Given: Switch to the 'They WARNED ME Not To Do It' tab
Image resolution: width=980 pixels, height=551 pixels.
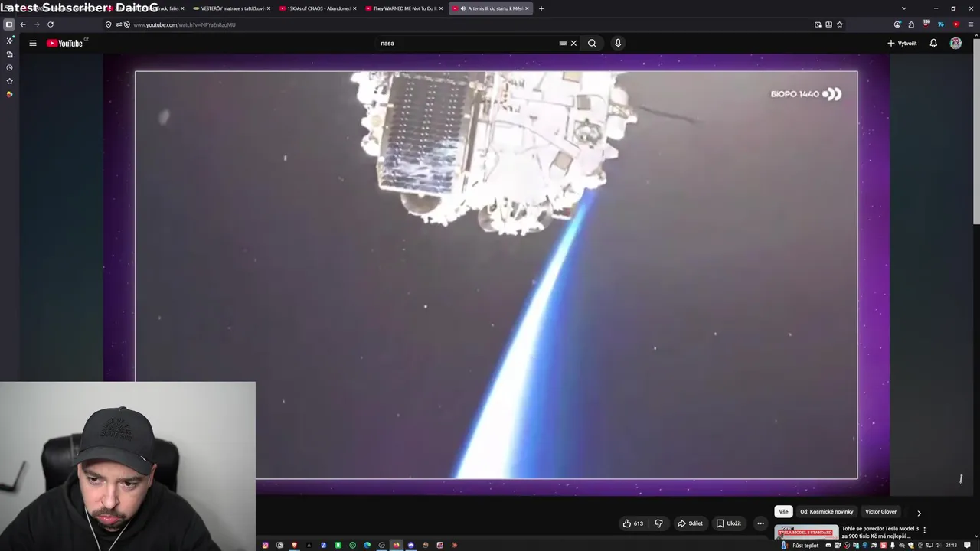Looking at the screenshot, I should (404, 8).
